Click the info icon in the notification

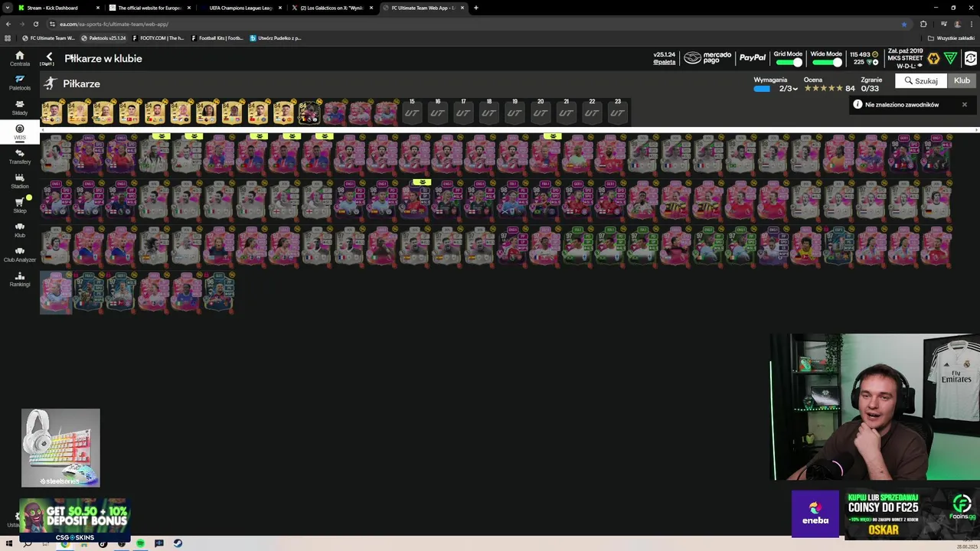tap(857, 104)
